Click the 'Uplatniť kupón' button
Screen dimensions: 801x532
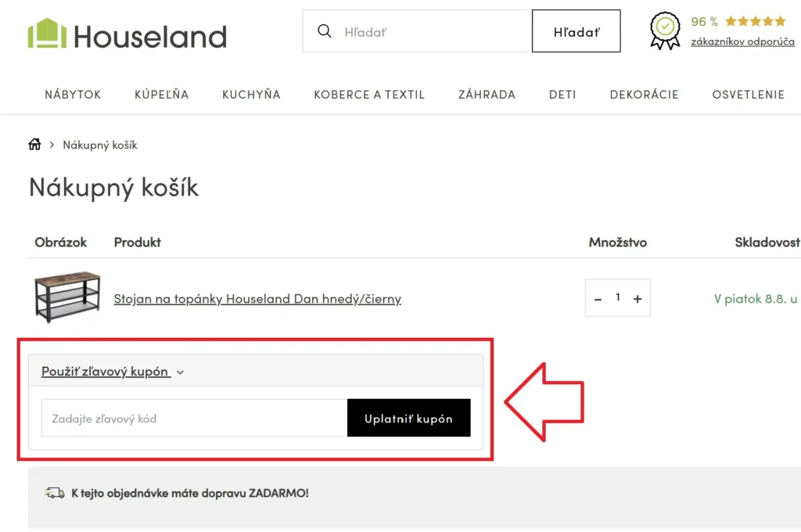click(408, 419)
